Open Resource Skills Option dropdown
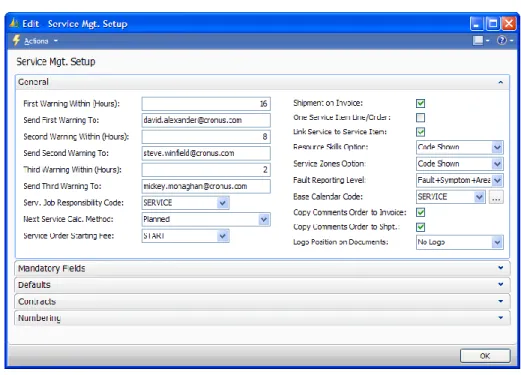The height and width of the screenshot is (375, 521). tap(497, 147)
